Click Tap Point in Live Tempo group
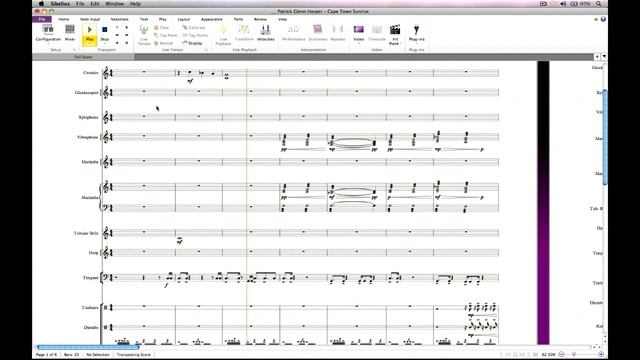 pyautogui.click(x=166, y=36)
